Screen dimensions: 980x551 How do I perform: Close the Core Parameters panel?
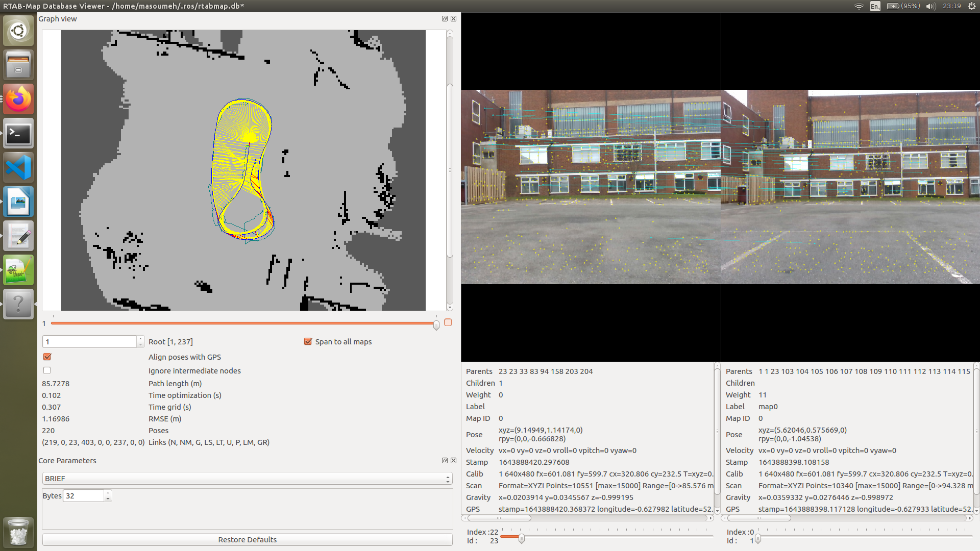(x=453, y=461)
